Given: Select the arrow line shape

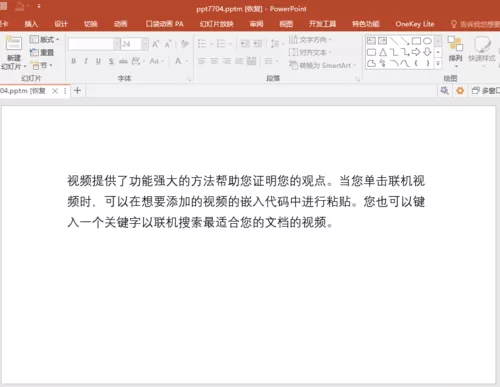Looking at the screenshot, I should (x=405, y=41).
